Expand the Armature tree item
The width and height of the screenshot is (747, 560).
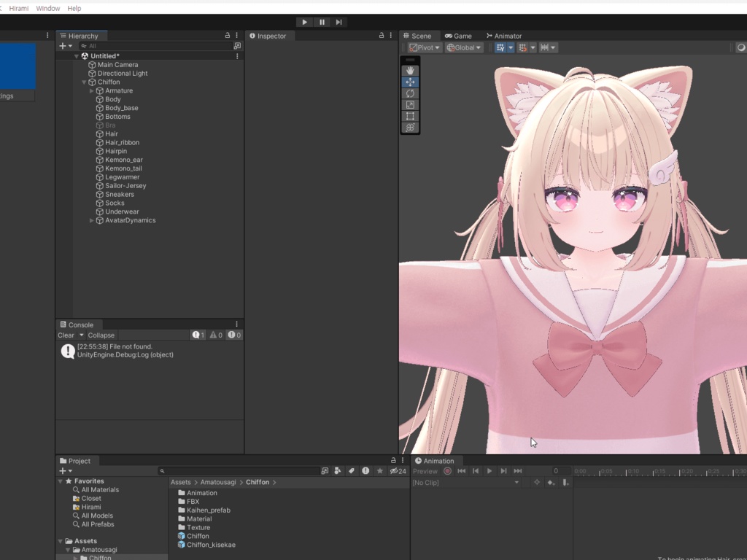[x=90, y=90]
